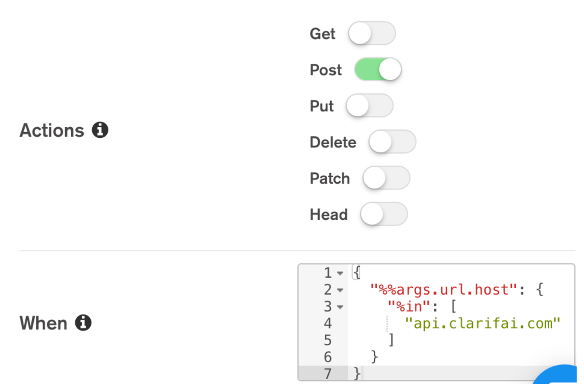Viewport: 584px width, 392px height.
Task: Click the info icon beside Actions
Action: 100,130
